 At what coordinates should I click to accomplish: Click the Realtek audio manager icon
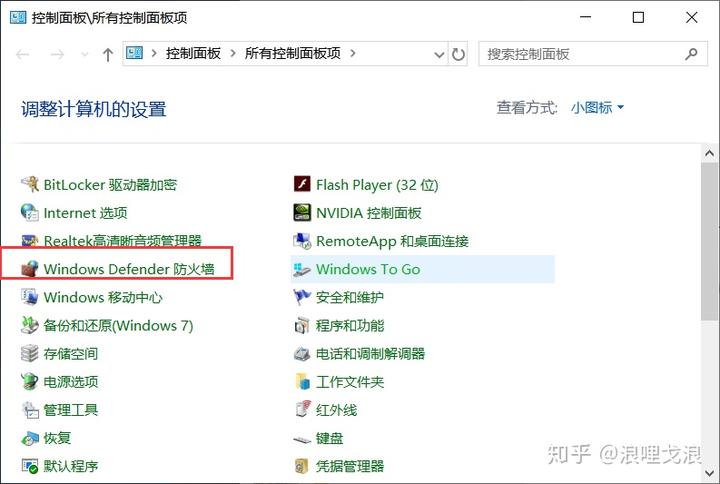30,240
